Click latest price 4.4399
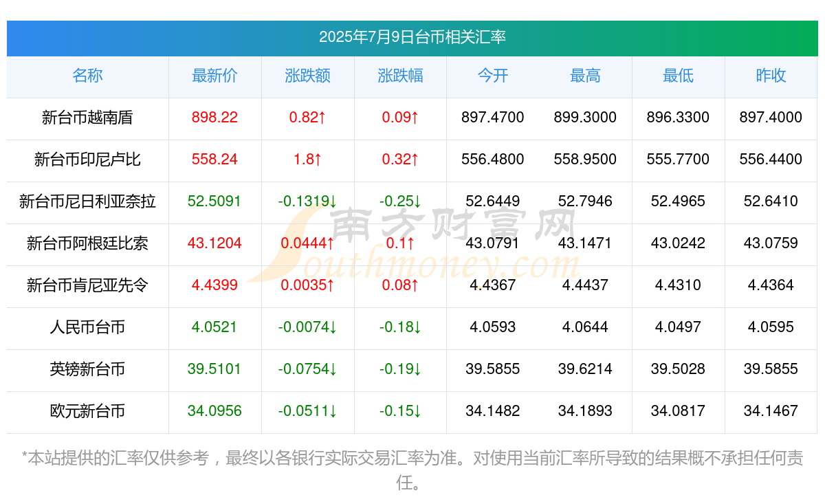This screenshot has width=825, height=504. point(214,285)
